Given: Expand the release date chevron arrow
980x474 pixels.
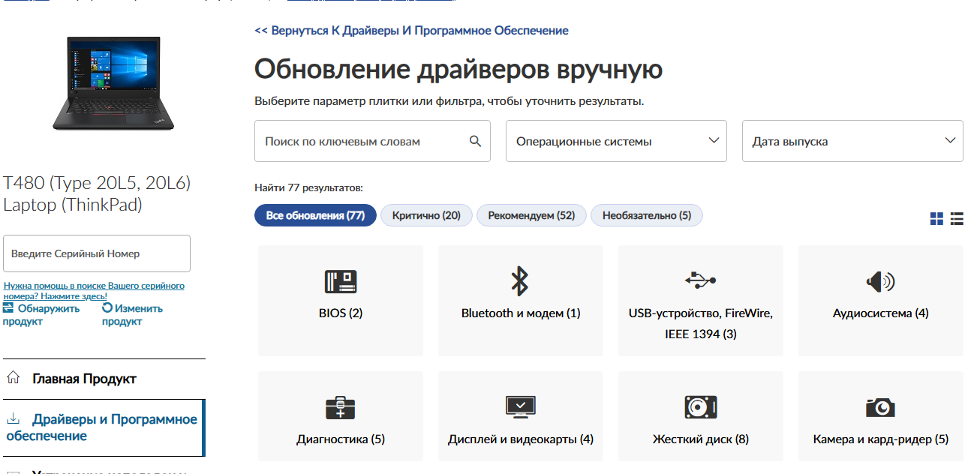Looking at the screenshot, I should [x=951, y=140].
